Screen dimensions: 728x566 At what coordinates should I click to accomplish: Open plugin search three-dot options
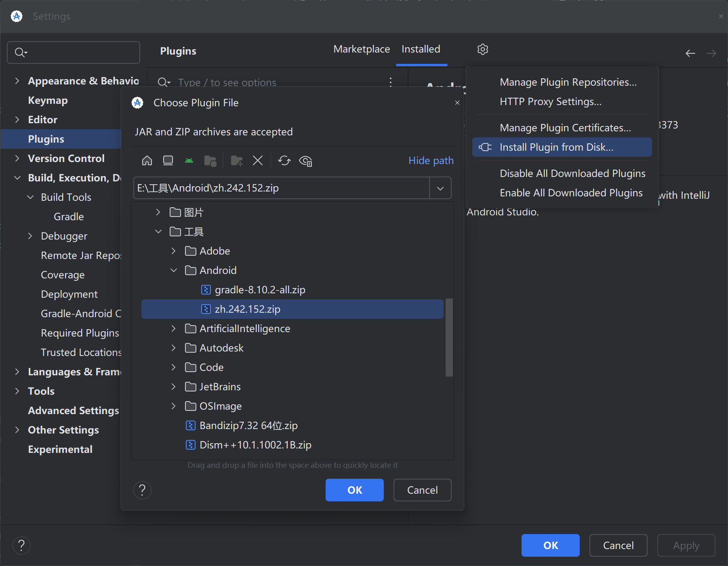pos(391,82)
